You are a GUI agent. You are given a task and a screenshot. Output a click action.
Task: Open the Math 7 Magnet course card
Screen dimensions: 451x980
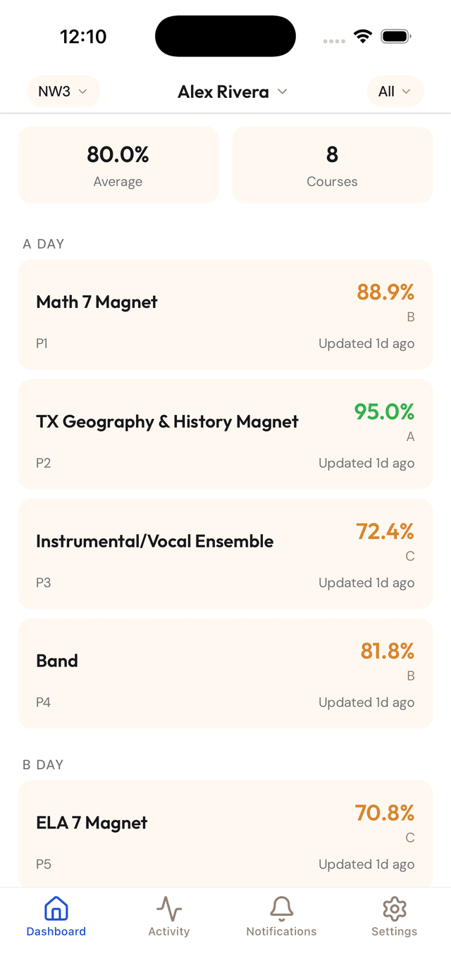point(225,314)
